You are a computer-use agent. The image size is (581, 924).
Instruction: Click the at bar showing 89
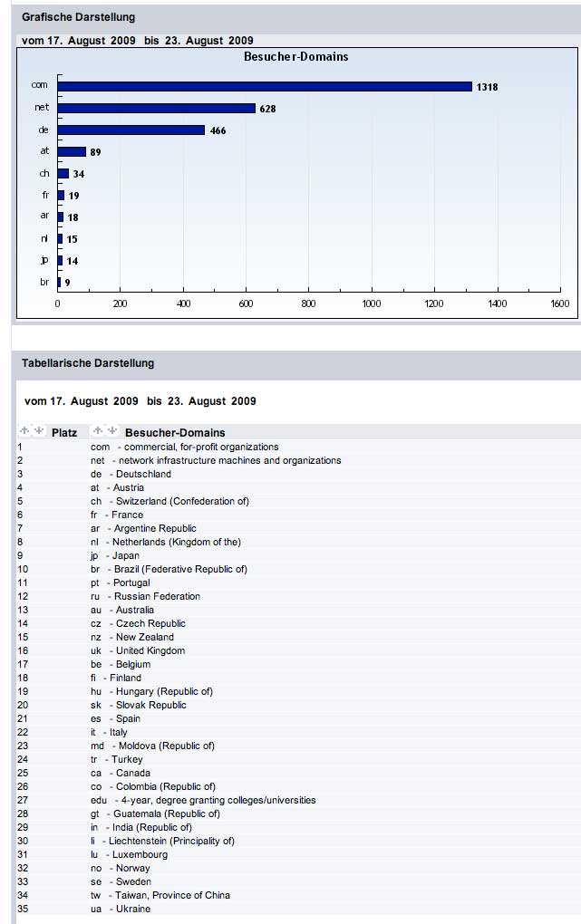click(73, 152)
